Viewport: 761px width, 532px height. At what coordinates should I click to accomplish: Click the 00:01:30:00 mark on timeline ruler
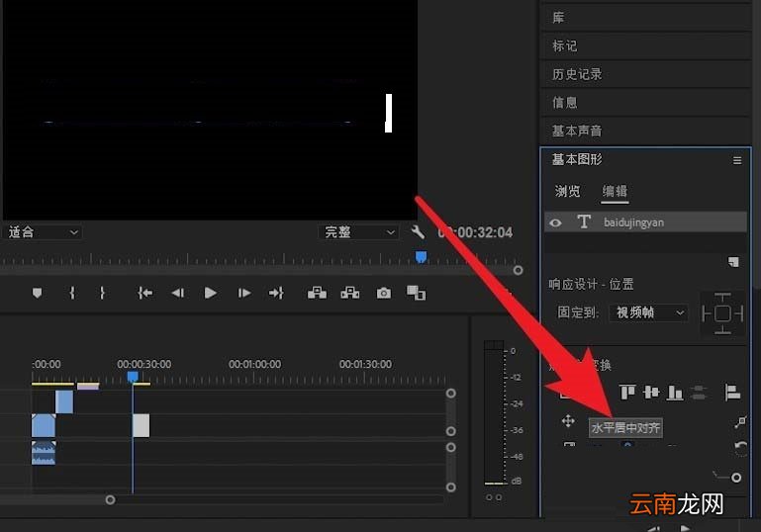pos(365,364)
